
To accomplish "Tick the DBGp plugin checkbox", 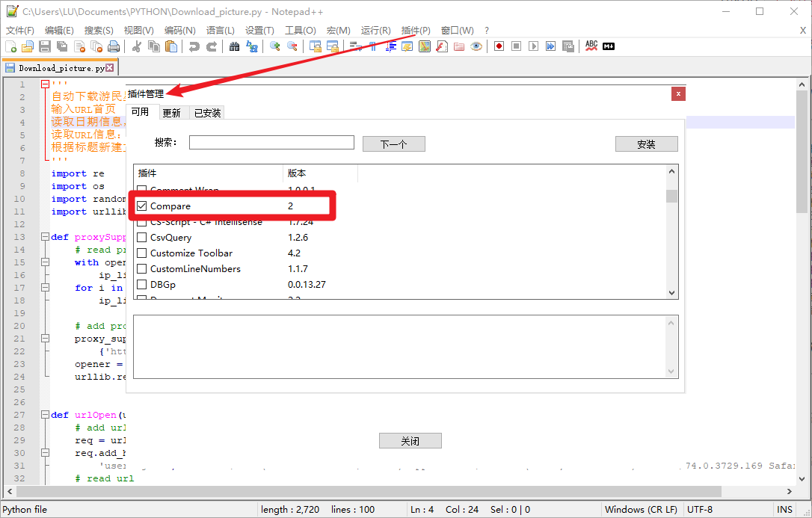I will (142, 284).
